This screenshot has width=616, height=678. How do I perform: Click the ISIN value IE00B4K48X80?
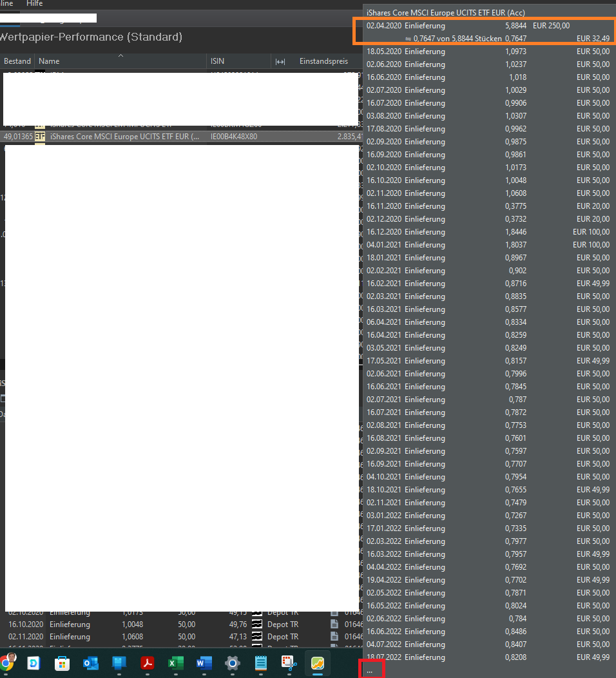pos(234,137)
